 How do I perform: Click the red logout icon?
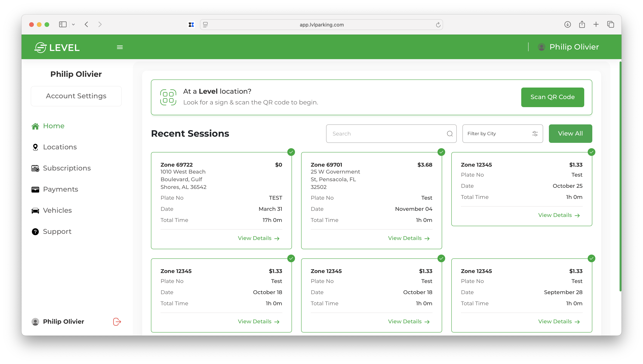pyautogui.click(x=117, y=322)
